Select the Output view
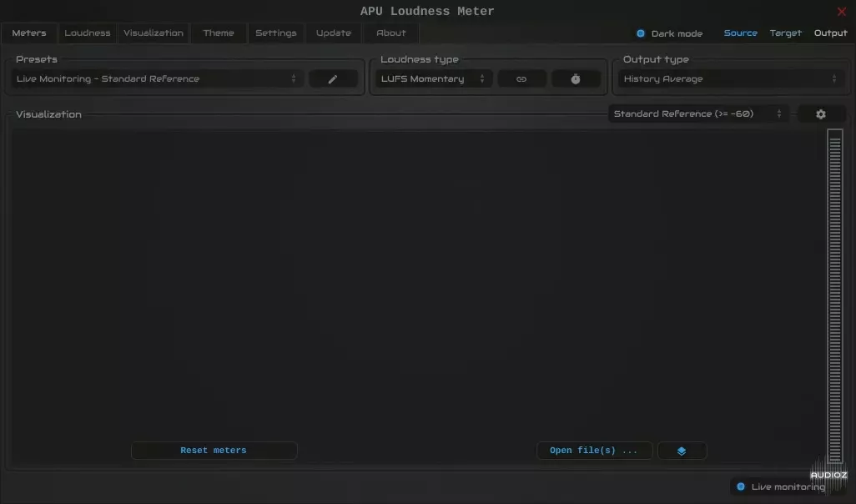 (x=830, y=33)
